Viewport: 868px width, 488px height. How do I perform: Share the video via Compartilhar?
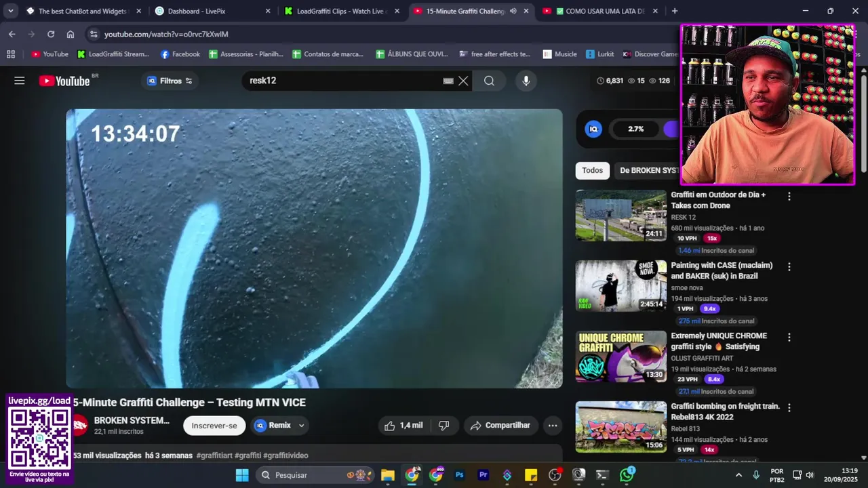pos(501,426)
